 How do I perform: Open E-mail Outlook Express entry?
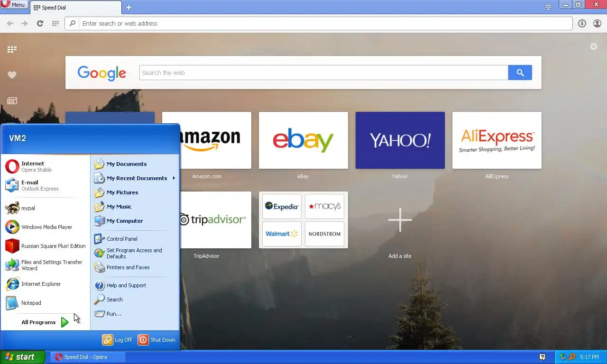[46, 185]
